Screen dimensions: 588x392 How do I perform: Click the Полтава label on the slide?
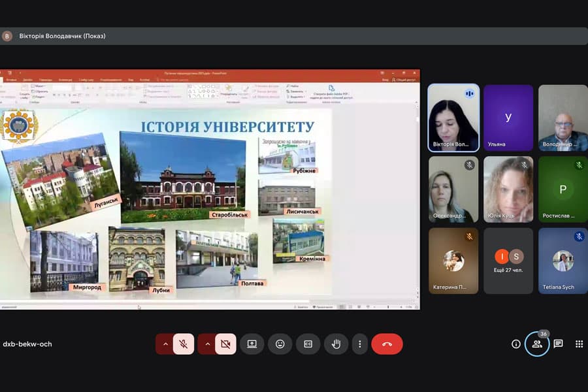252,284
